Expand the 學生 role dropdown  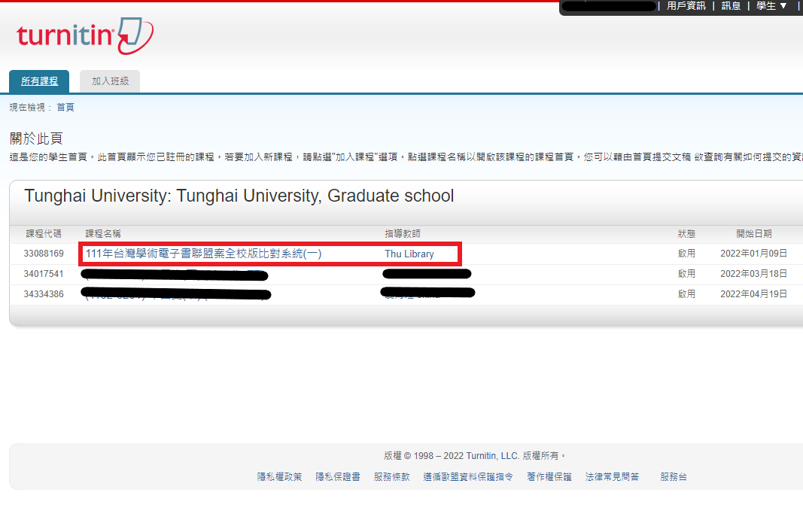771,6
